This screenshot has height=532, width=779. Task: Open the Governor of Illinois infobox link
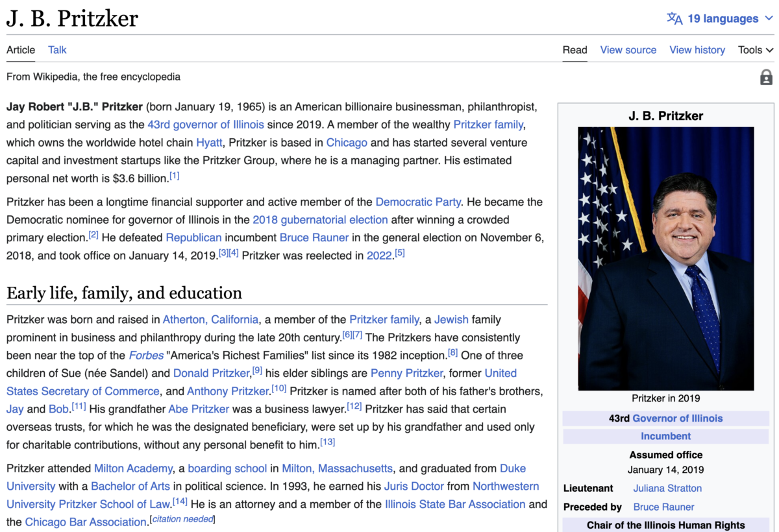tap(678, 418)
